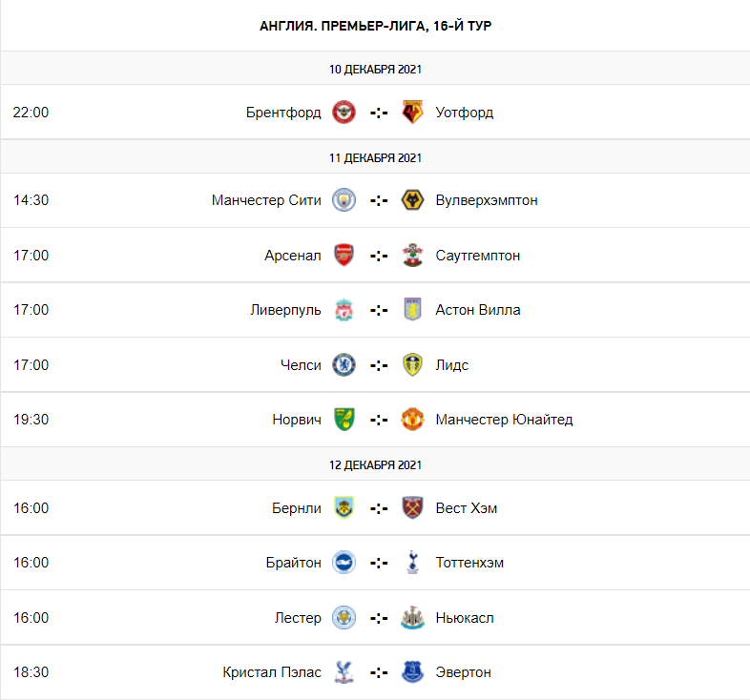Click the Manchester City crest
The image size is (750, 700).
tap(344, 200)
